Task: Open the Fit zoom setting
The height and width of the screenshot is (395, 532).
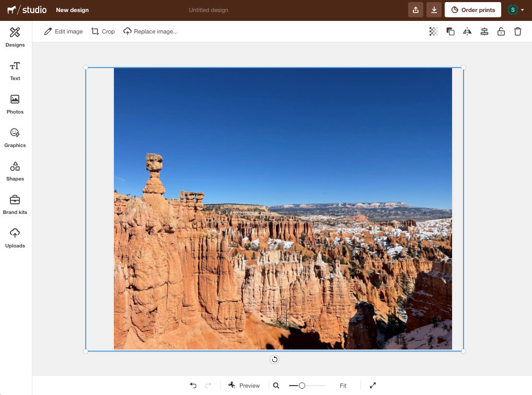Action: [x=343, y=385]
